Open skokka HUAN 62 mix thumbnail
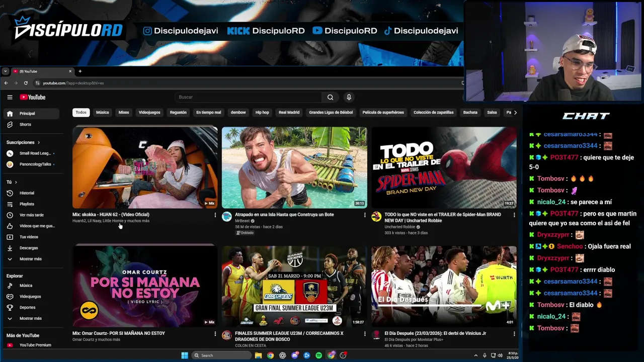The image size is (644, 362). point(145,167)
